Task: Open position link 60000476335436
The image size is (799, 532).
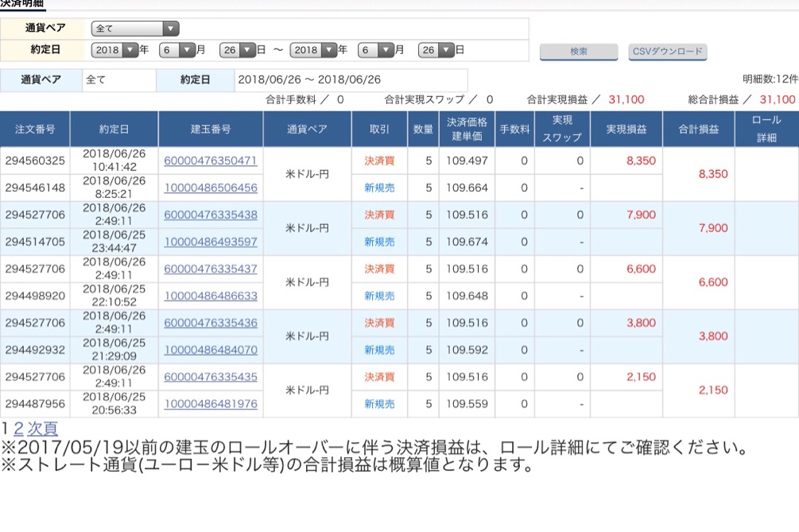Action: tap(211, 323)
